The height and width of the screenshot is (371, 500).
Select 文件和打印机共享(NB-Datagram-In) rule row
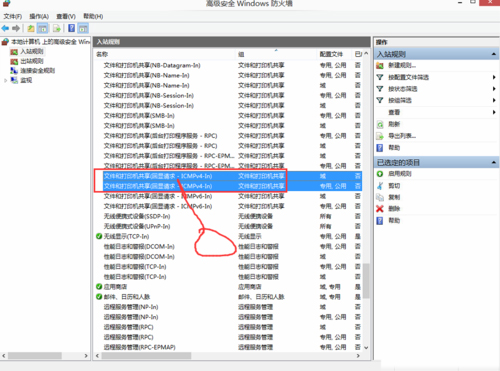tap(228, 65)
